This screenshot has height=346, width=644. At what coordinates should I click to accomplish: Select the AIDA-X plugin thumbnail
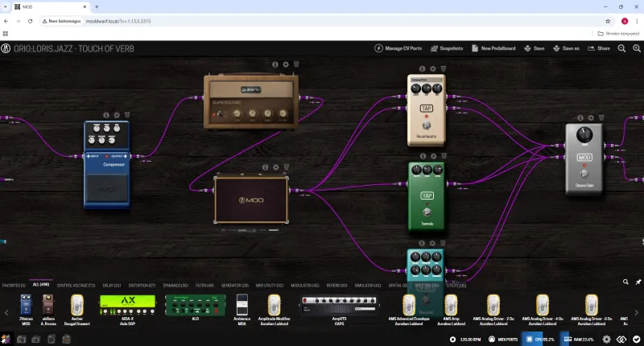pyautogui.click(x=127, y=305)
